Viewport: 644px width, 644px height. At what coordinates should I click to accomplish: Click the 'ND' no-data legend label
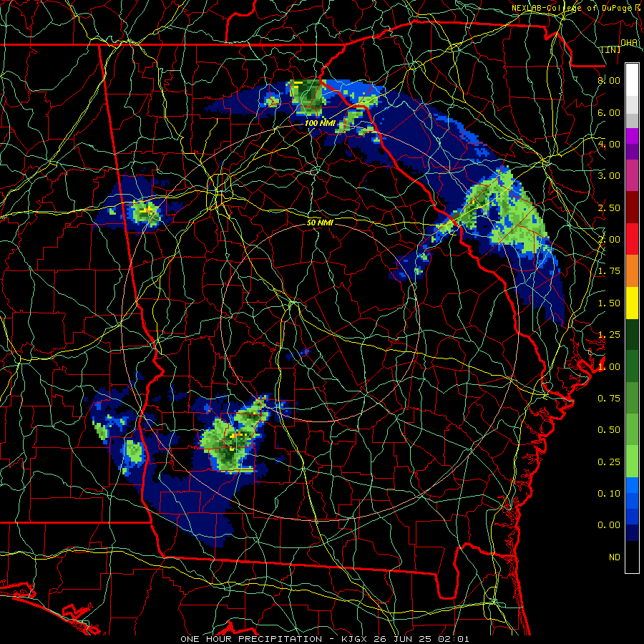click(615, 557)
